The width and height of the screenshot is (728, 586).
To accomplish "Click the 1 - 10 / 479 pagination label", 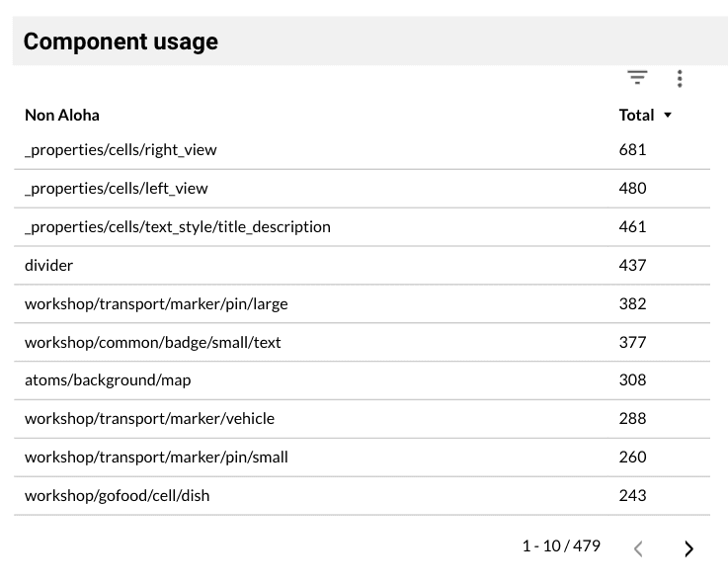I will pyautogui.click(x=560, y=545).
